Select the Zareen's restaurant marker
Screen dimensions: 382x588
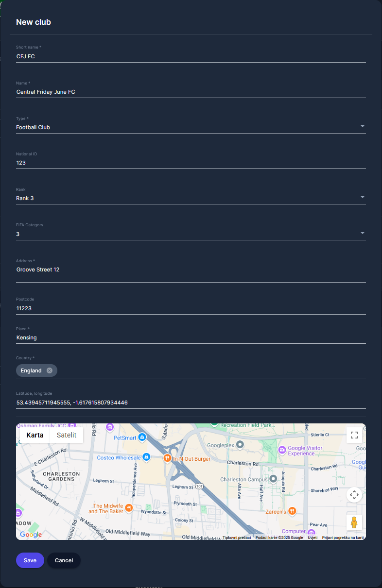click(292, 511)
